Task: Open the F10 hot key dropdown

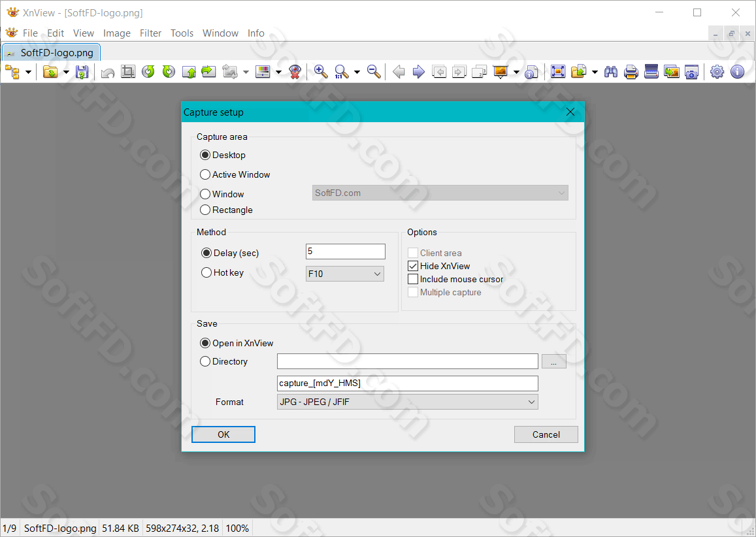Action: tap(345, 274)
